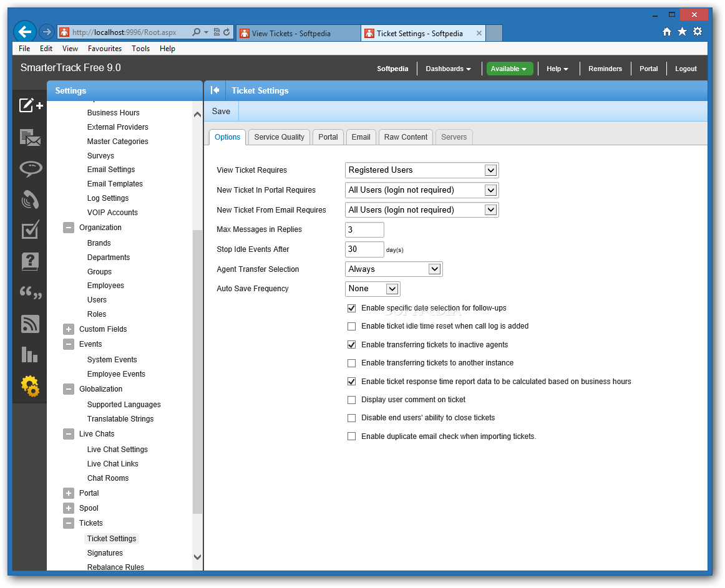Open the Auto Save Frequency dropdown

(x=372, y=289)
